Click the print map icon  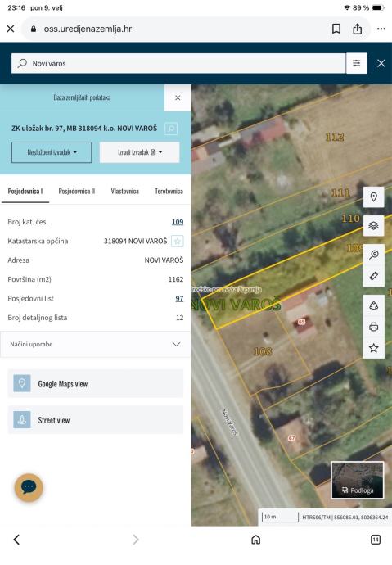[374, 327]
